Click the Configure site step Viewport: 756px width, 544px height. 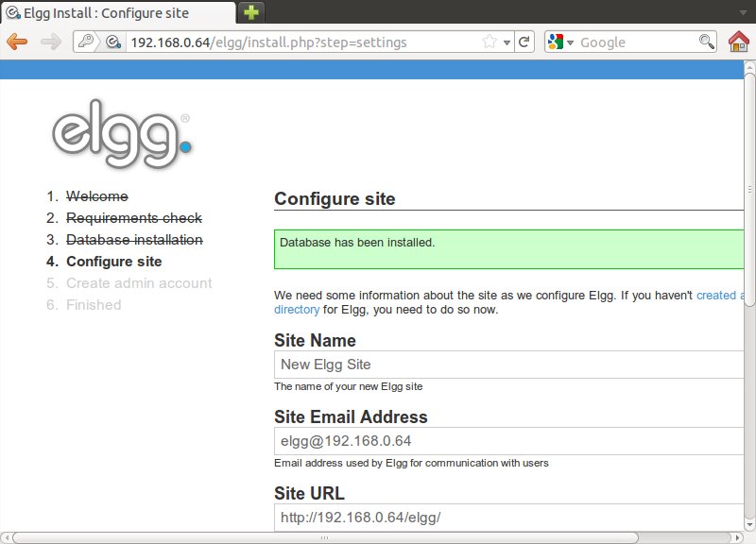113,262
